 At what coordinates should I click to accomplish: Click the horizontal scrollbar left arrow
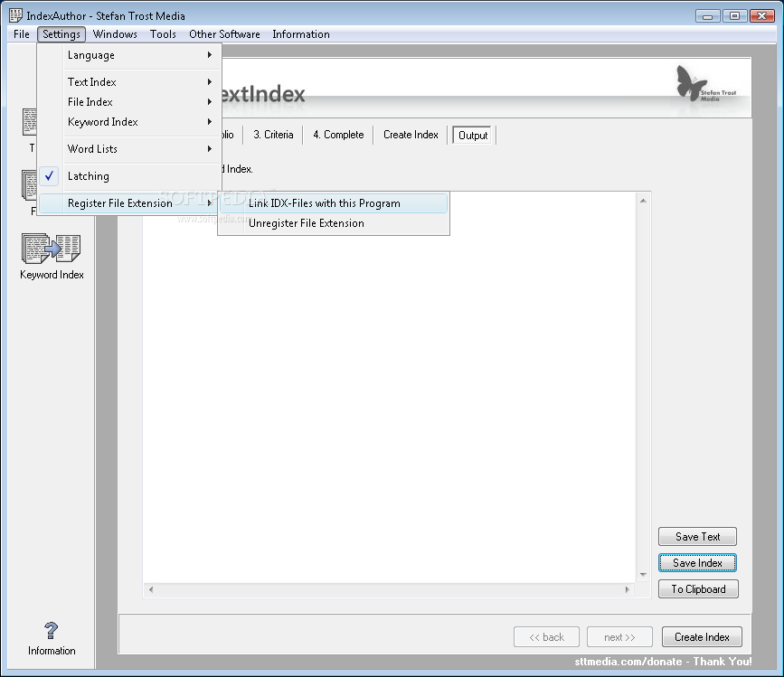(151, 589)
